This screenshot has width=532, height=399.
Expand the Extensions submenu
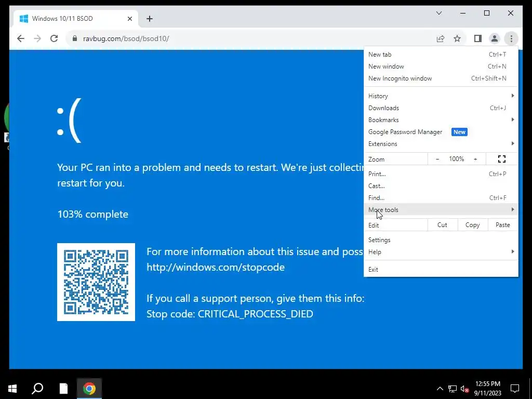click(441, 144)
